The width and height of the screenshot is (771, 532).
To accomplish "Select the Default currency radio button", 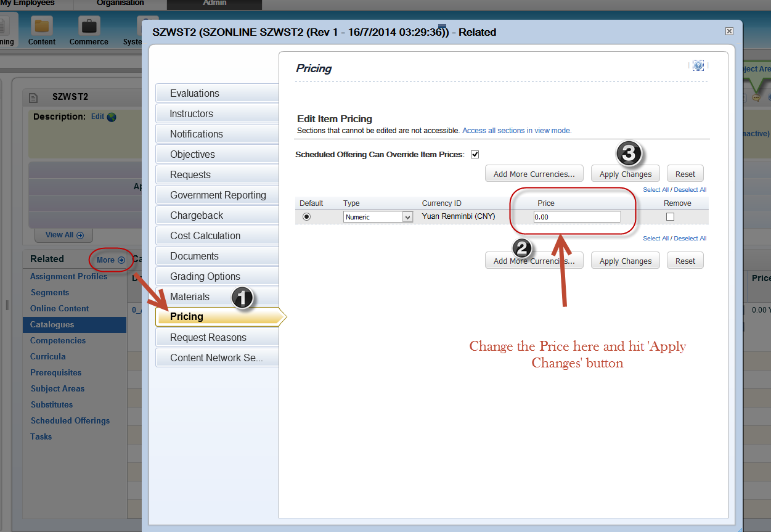I will coord(307,216).
